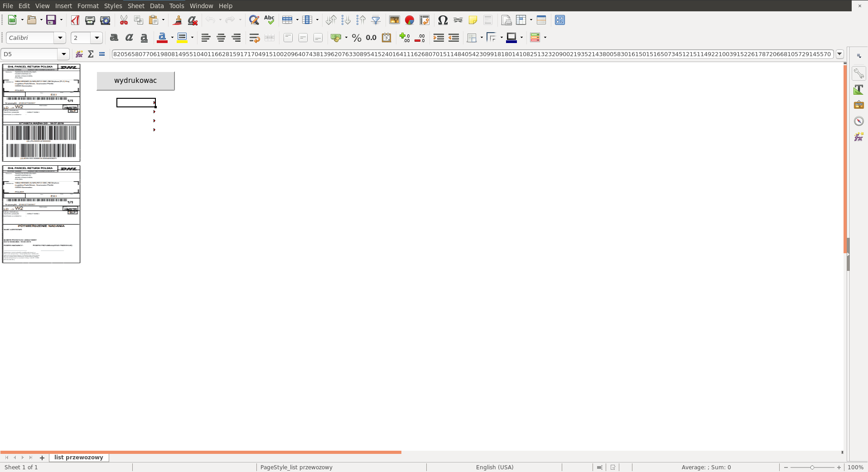Select the 'list przewozowy' sheet tab
This screenshot has height=472, width=868.
[78, 458]
